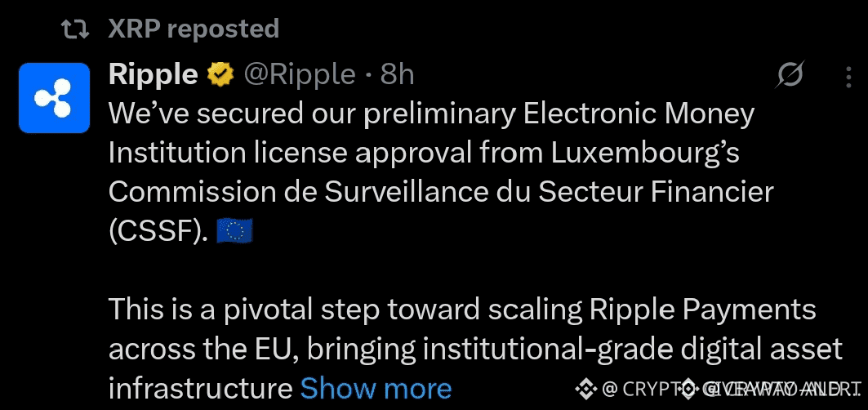Viewport: 868px width, 410px height.
Task: Click the first Binance watermark logo
Action: point(586,389)
